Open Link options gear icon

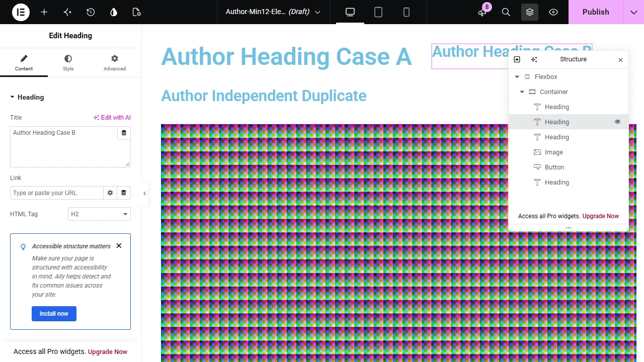110,193
